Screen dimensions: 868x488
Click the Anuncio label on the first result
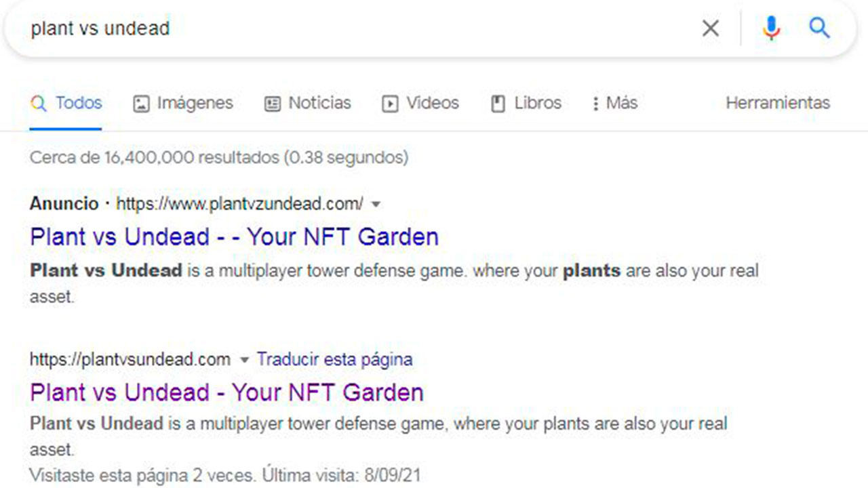64,203
